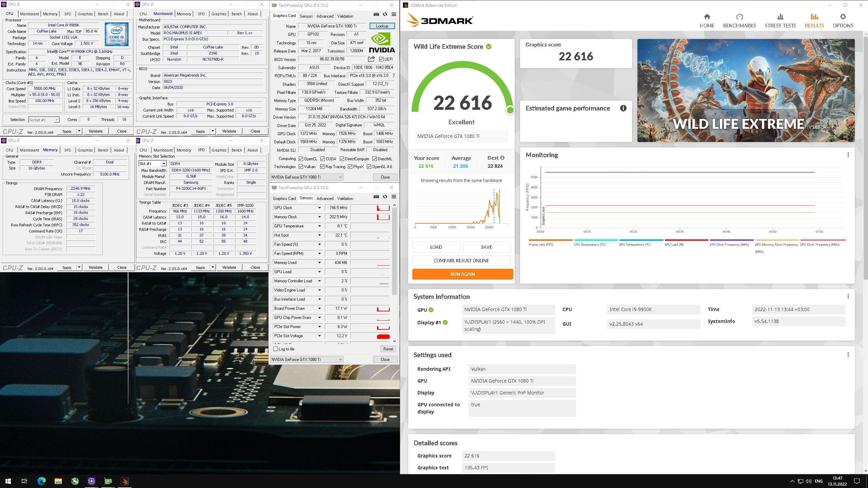Open hamburger menu in GPU-Z Sensors window
The image size is (868, 488).
pyautogui.click(x=394, y=197)
